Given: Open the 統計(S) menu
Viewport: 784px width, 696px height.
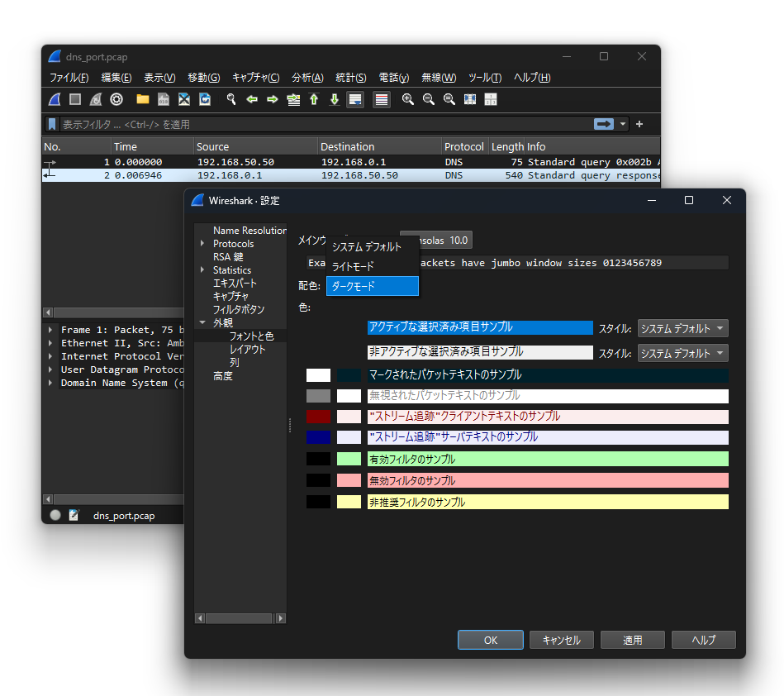Looking at the screenshot, I should [x=351, y=78].
